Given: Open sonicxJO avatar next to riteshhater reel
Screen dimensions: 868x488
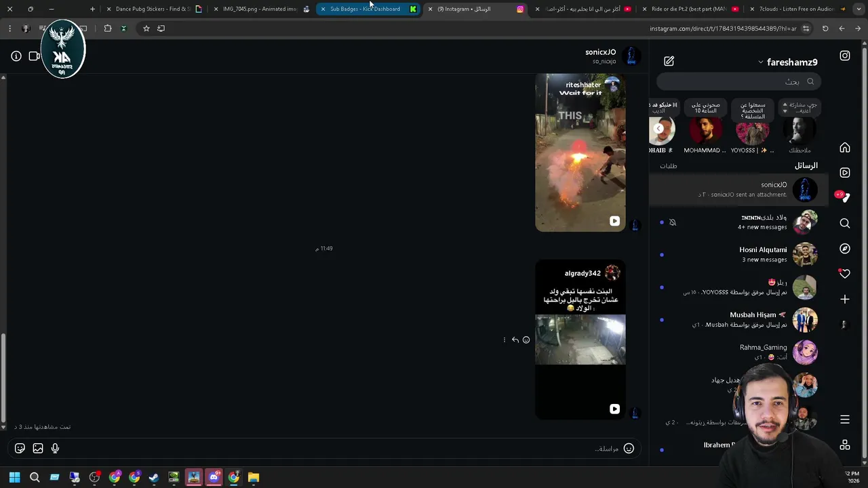Looking at the screenshot, I should tap(635, 225).
